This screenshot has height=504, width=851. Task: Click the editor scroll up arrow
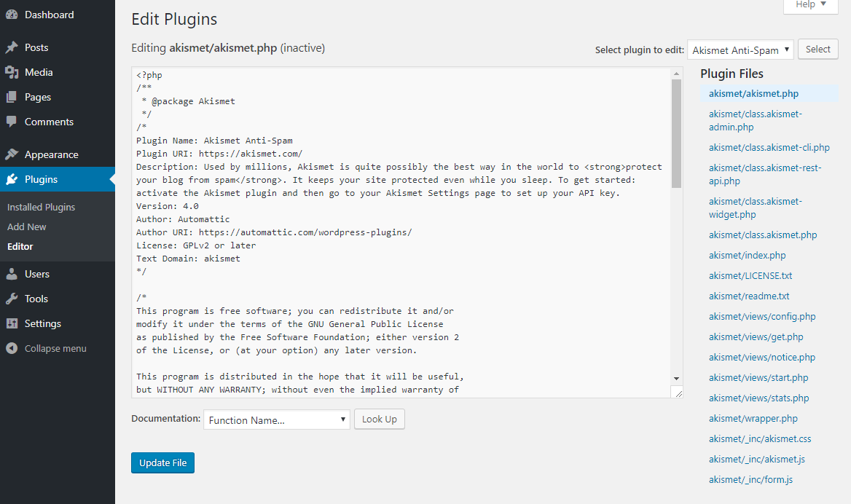[676, 74]
